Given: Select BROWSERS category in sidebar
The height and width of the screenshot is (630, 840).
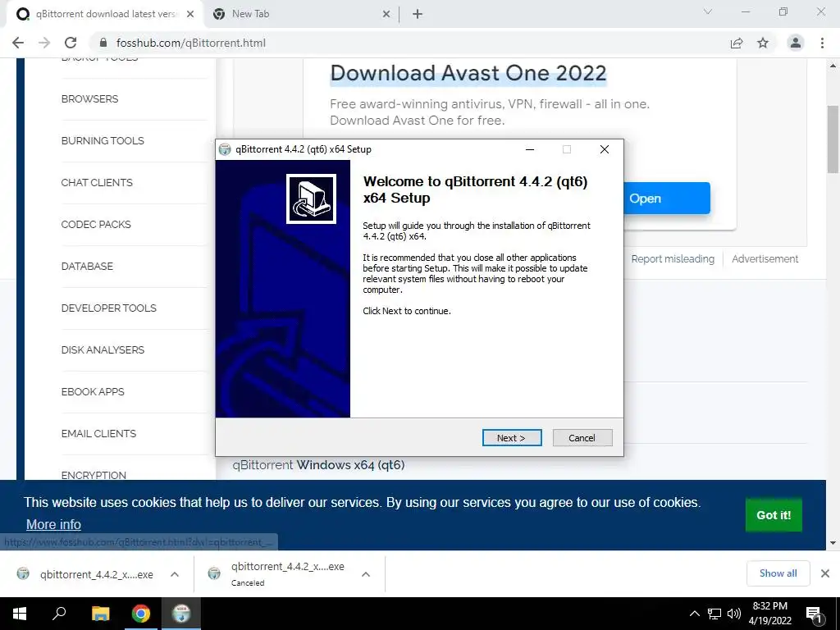Looking at the screenshot, I should point(89,99).
